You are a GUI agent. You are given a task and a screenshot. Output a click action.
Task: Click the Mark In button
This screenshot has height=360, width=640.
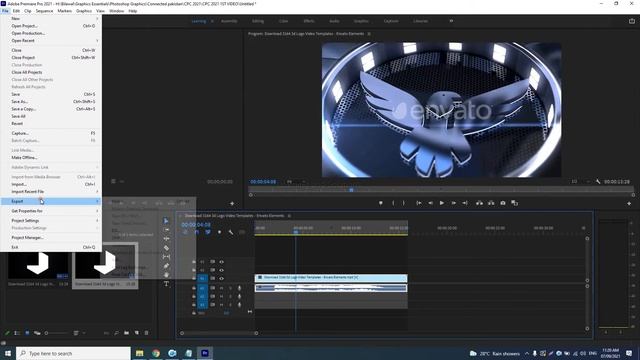click(x=393, y=203)
